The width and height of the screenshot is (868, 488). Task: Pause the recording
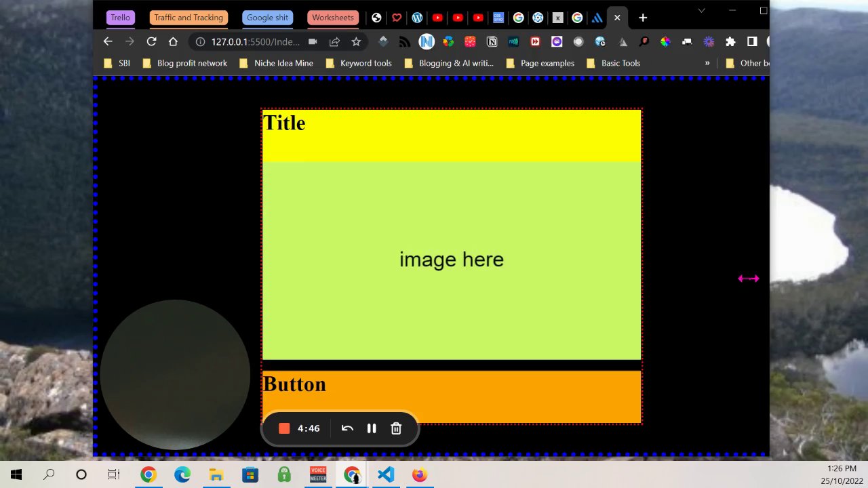coord(372,428)
